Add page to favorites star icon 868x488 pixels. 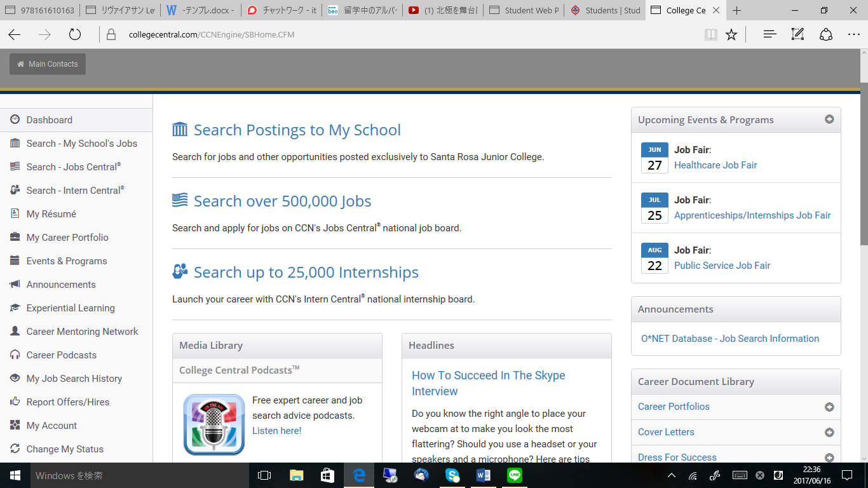(x=731, y=35)
